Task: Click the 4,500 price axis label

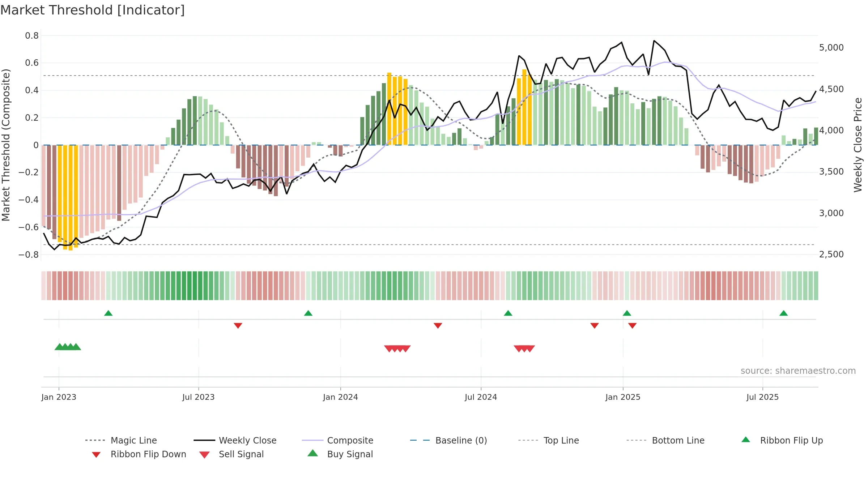Action: coord(831,89)
